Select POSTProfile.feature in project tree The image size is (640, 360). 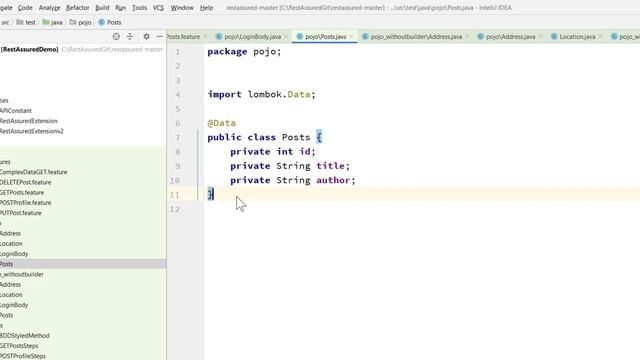(25, 202)
